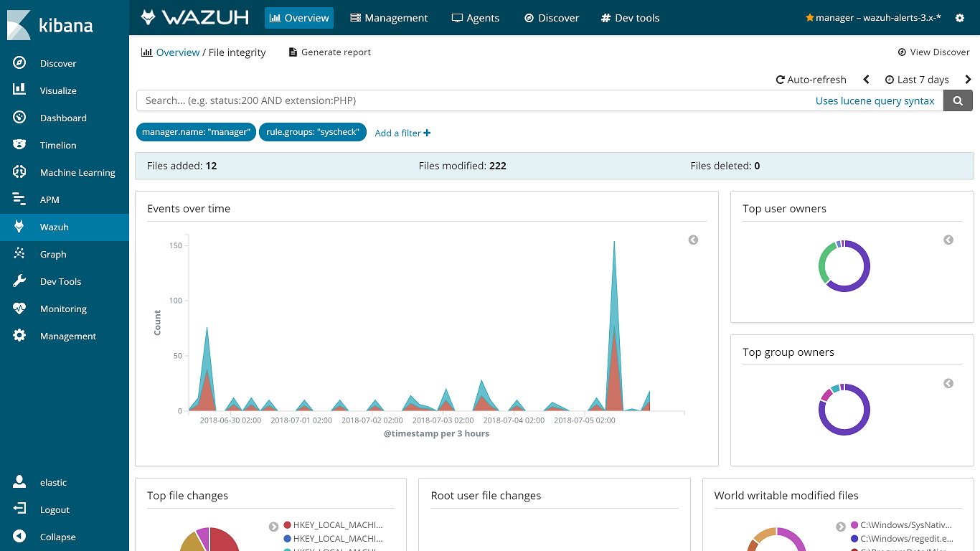Viewport: 980px width, 551px height.
Task: Open the Discover compass icon in sidebar
Action: (19, 63)
